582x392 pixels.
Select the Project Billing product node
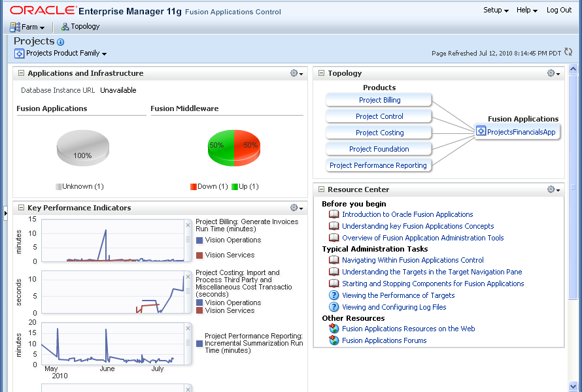tap(379, 100)
